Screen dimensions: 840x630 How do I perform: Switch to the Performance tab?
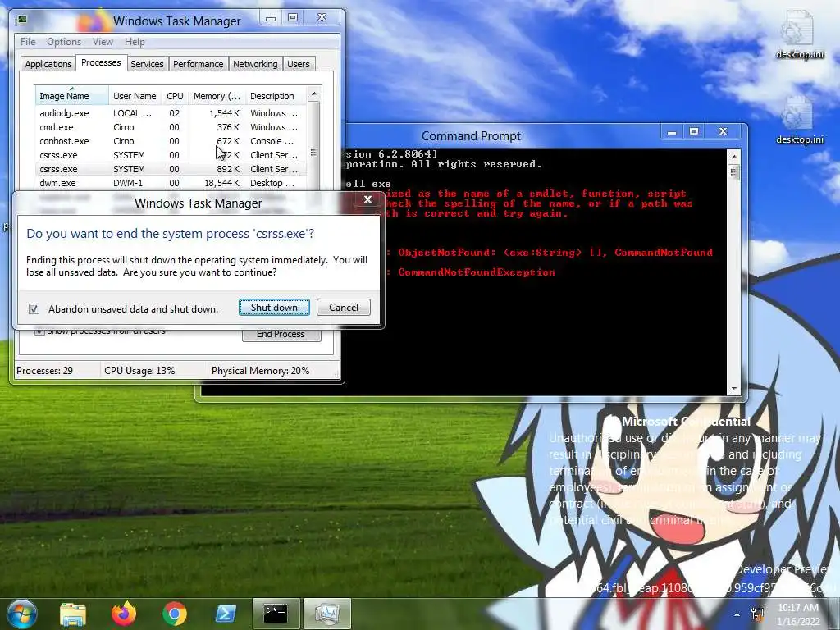(199, 64)
